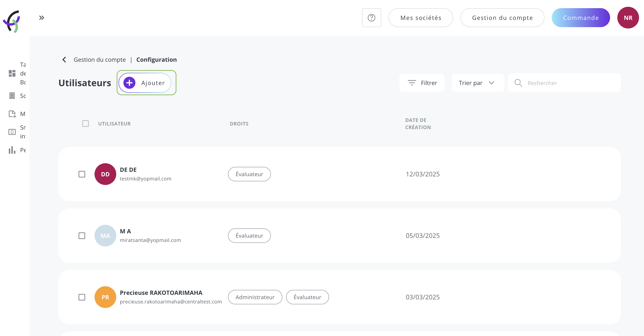Go back with the breadcrumb arrow
This screenshot has height=336, width=644.
coord(64,59)
